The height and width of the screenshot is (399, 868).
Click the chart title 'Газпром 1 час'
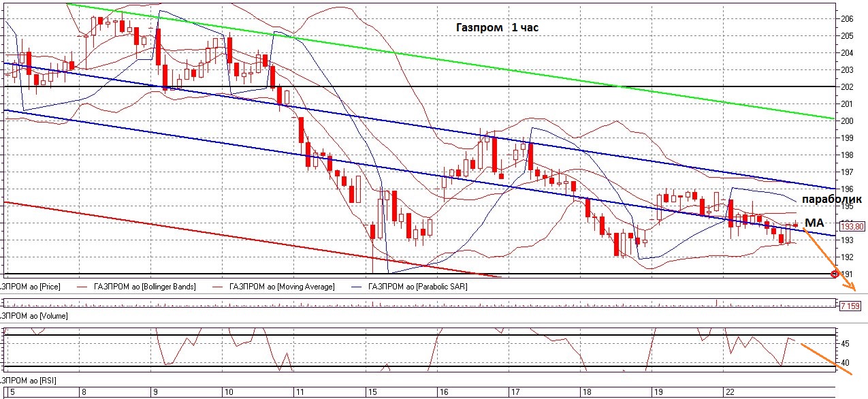pyautogui.click(x=498, y=27)
